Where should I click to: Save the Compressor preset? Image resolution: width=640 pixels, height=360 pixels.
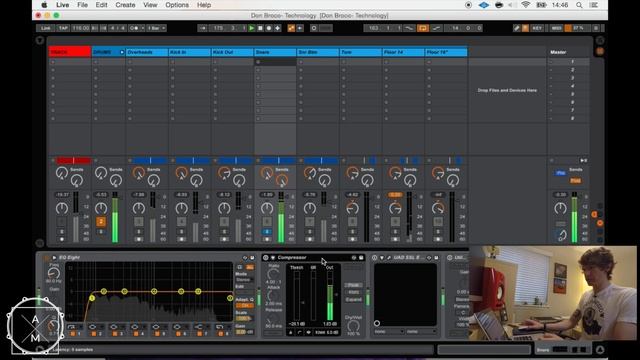coord(361,258)
